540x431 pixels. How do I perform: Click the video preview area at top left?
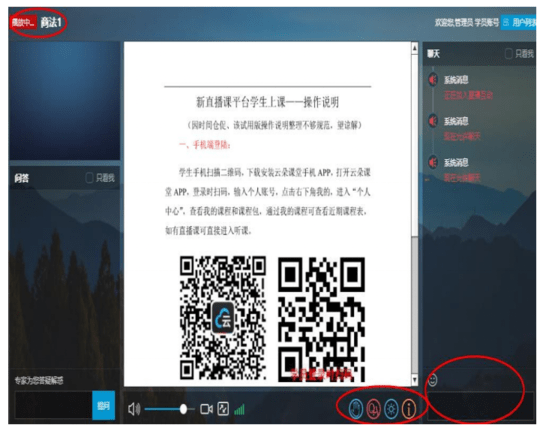pos(65,101)
